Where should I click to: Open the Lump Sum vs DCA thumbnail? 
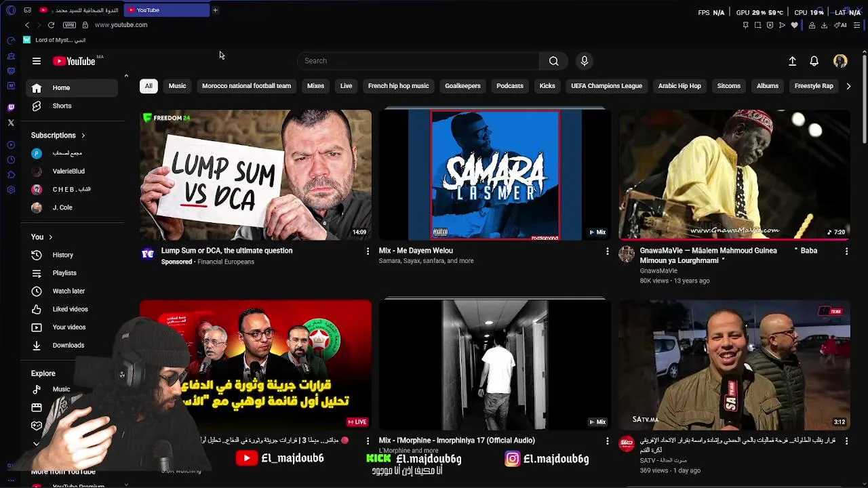[x=256, y=175]
